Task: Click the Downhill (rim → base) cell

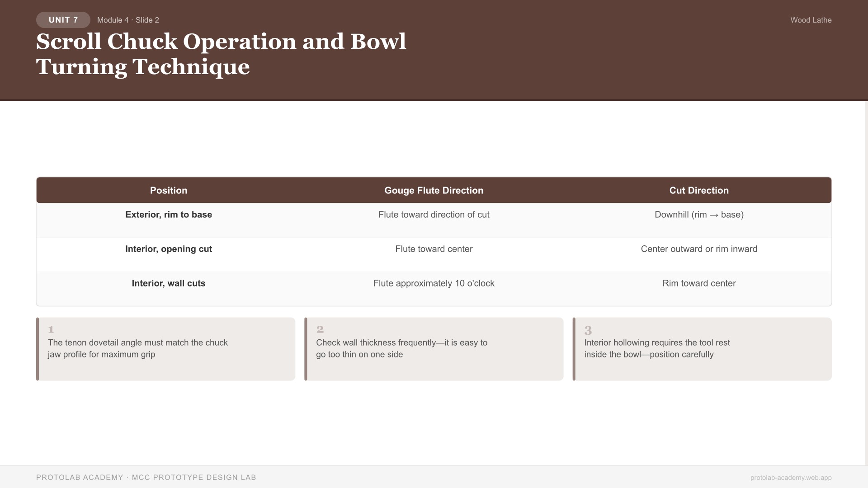Action: [698, 215]
